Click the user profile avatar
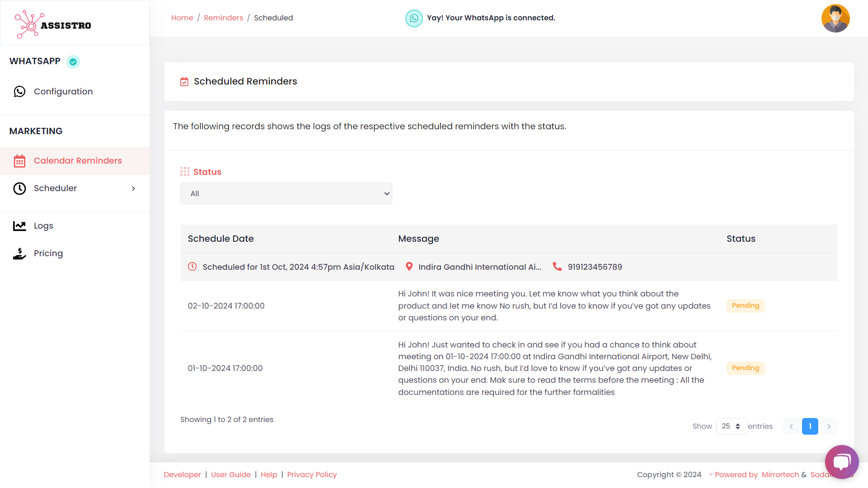This screenshot has width=868, height=488. pyautogui.click(x=835, y=19)
